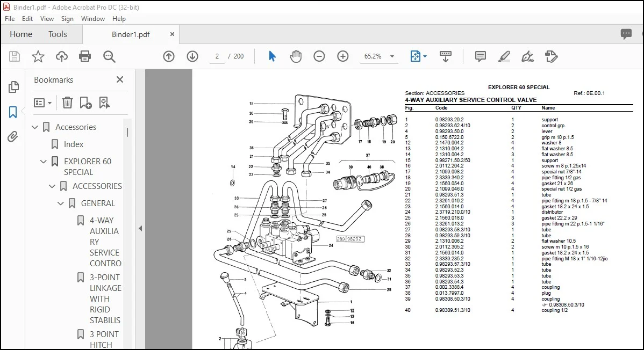Star this file as a favorite
This screenshot has width=644, height=350.
[38, 56]
